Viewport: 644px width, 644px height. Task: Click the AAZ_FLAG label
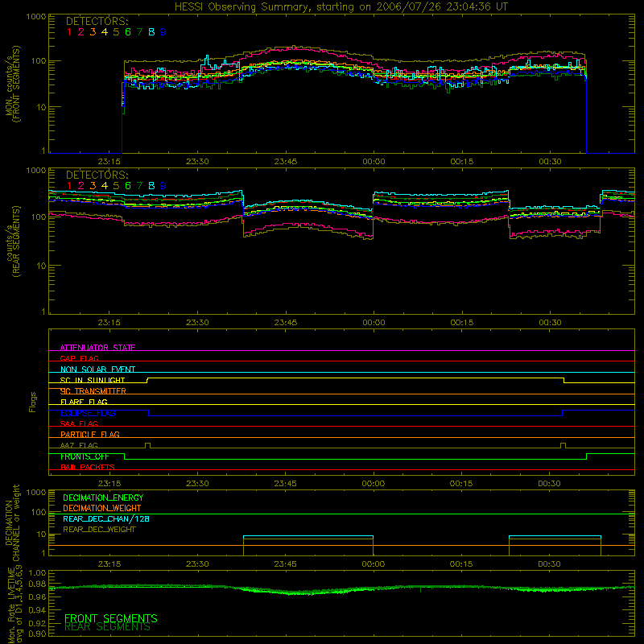79,446
